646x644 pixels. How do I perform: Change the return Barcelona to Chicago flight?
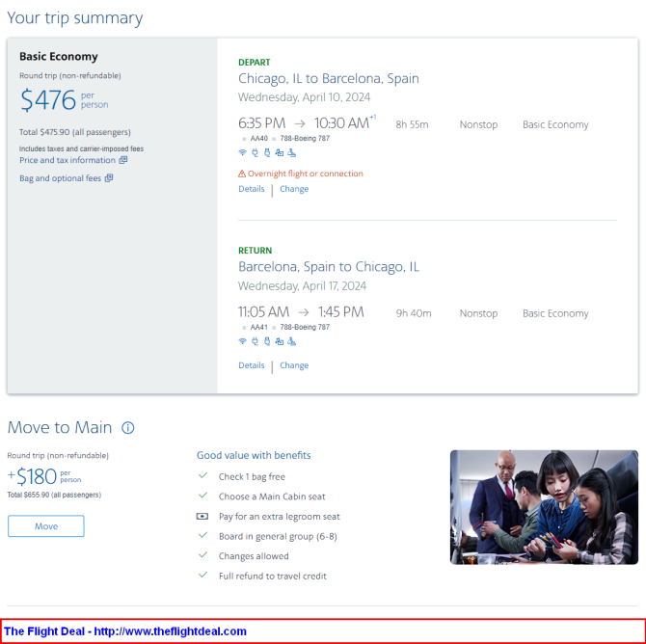click(x=294, y=366)
